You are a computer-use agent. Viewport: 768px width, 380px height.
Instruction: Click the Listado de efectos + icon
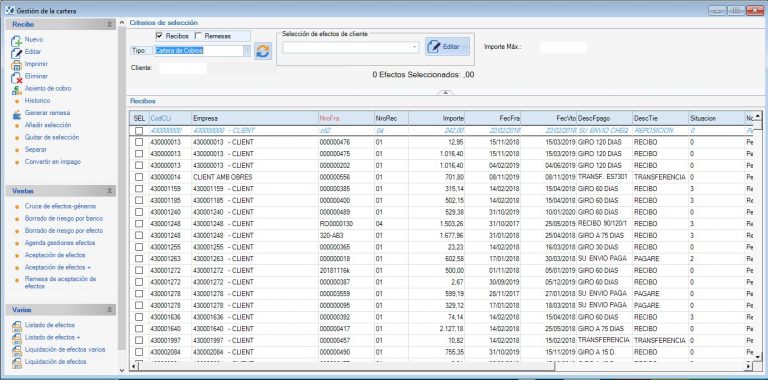pyautogui.click(x=17, y=338)
